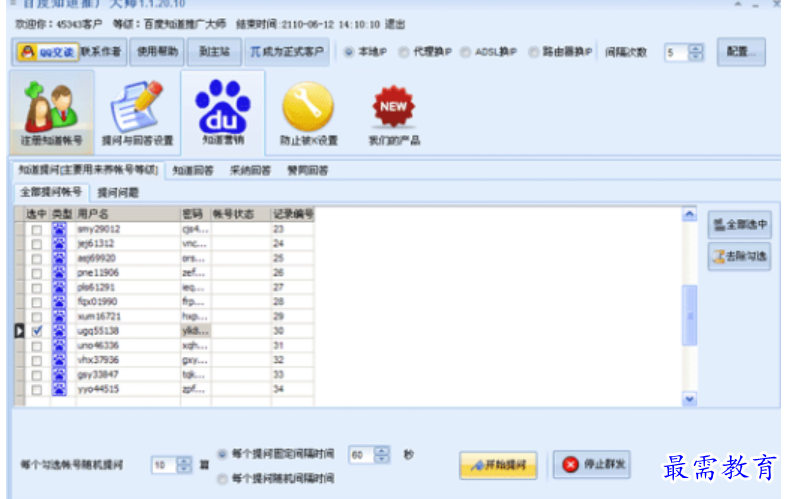Image resolution: width=785 pixels, height=499 pixels.
Task: Open the 提问问题 sub-tab
Action: [118, 193]
